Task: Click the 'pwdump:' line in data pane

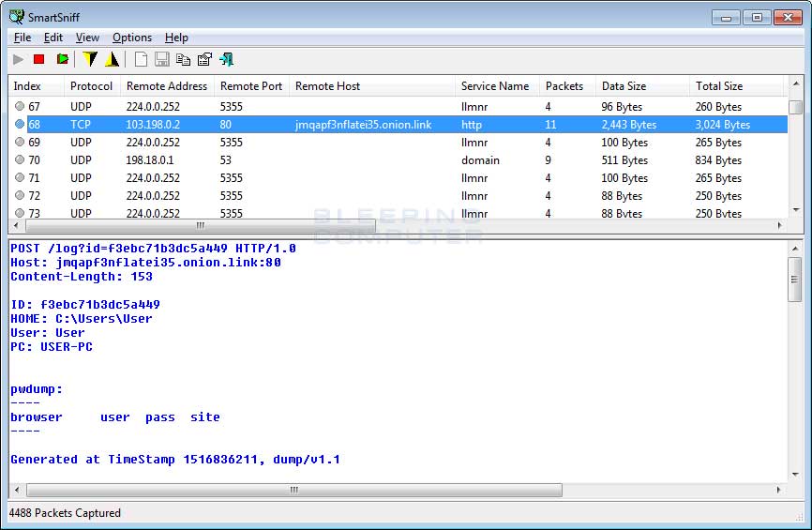Action: tap(37, 389)
